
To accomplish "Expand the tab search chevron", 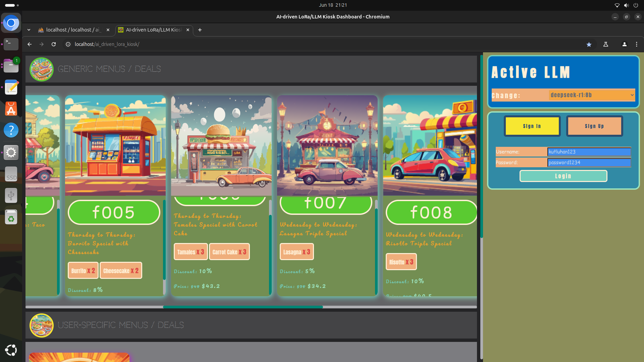I will 29,30.
